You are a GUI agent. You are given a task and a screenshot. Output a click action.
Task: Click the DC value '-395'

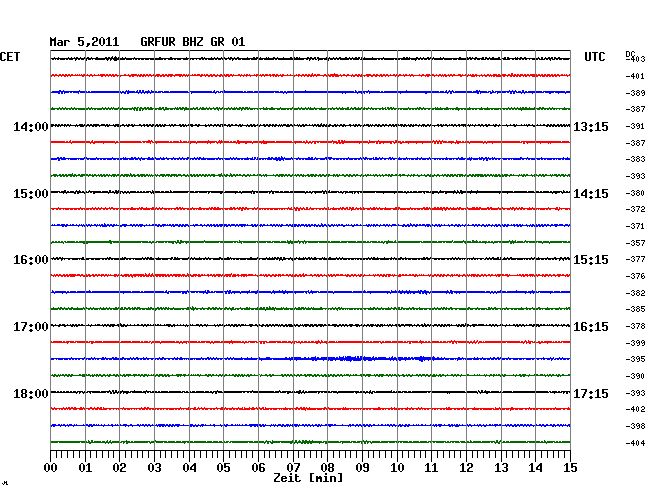tap(635, 359)
